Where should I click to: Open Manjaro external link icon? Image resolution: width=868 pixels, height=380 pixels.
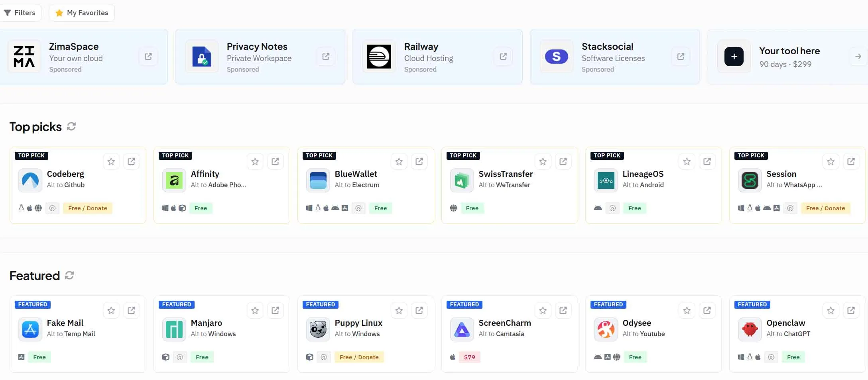point(275,310)
